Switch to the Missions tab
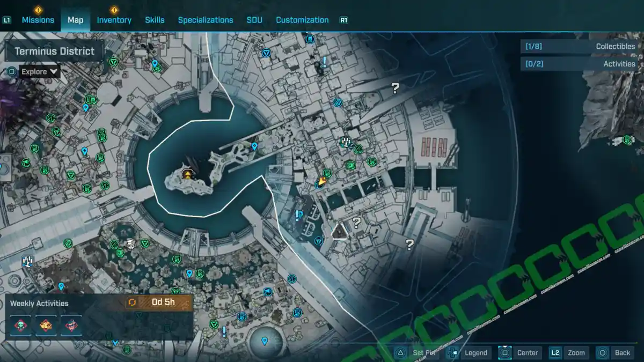This screenshot has height=362, width=644. coord(38,20)
